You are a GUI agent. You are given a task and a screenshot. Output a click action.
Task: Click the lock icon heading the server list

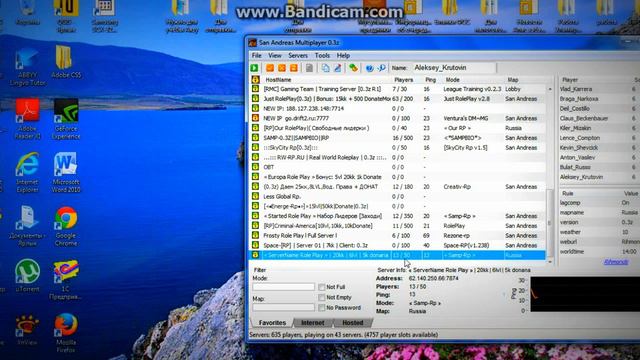tap(255, 80)
